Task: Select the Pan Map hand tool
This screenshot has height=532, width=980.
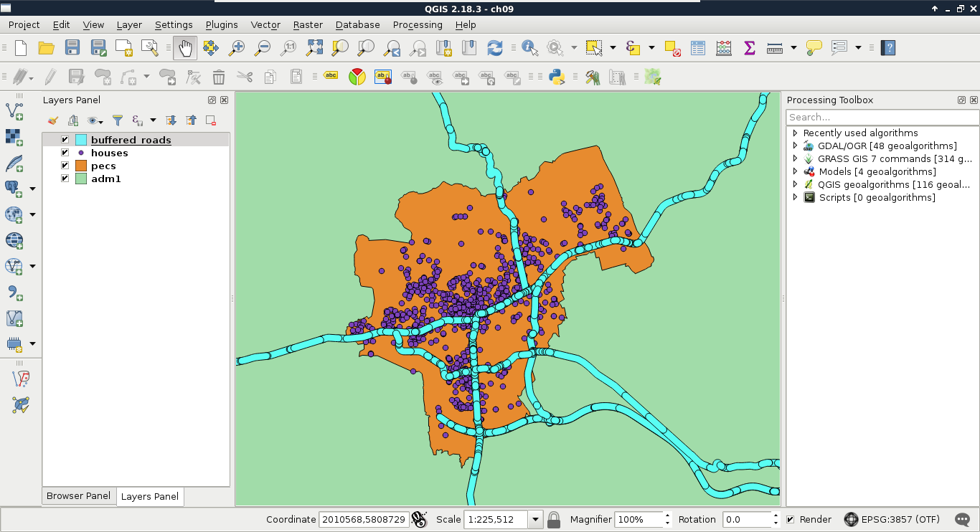Action: tap(185, 48)
